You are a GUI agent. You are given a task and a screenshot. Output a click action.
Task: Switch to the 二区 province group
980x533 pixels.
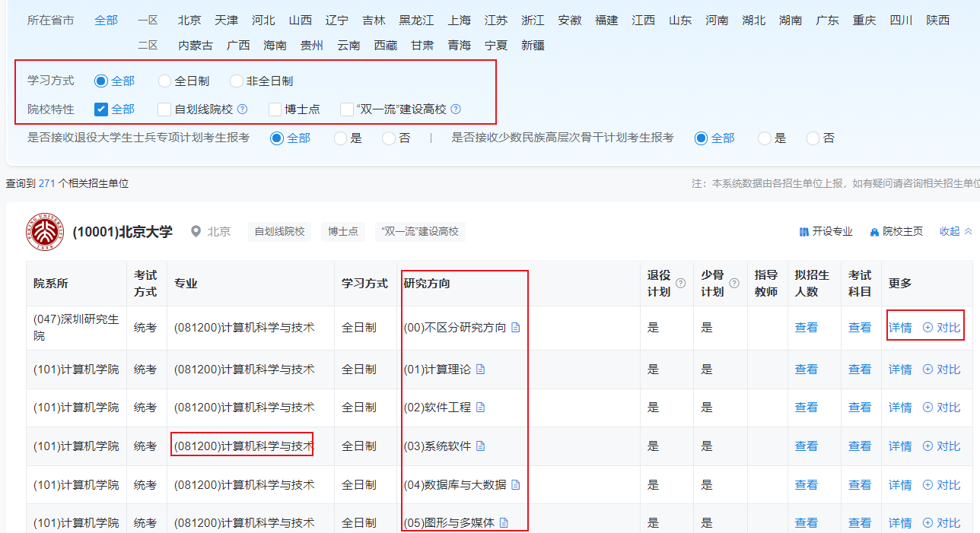tap(148, 45)
